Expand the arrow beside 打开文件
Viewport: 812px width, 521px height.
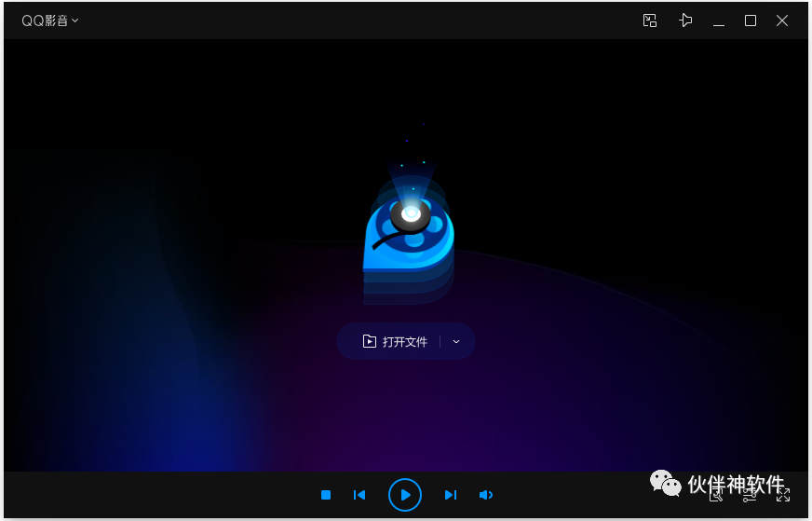[456, 342]
